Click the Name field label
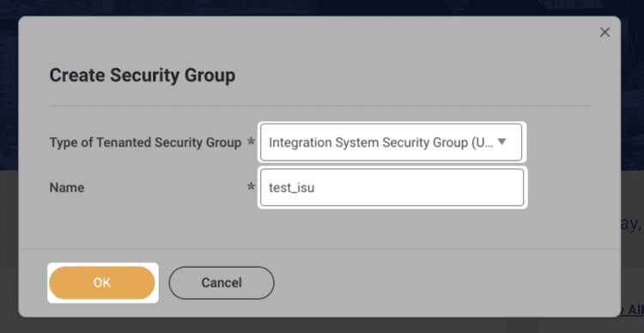 click(x=67, y=188)
